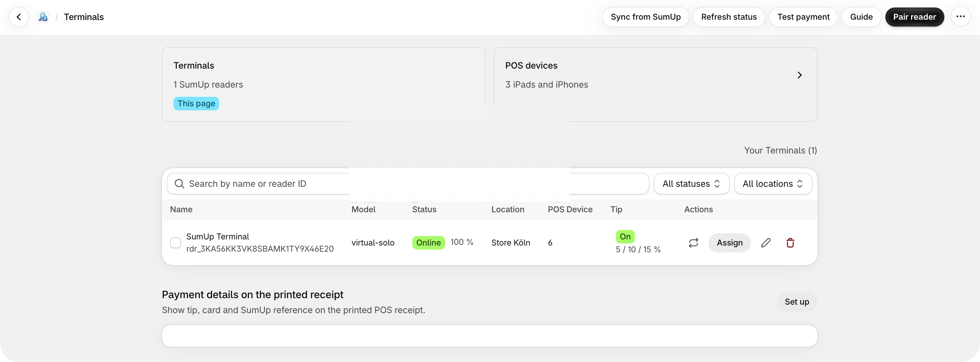
Task: Open the three-dot more options menu
Action: coord(960,17)
